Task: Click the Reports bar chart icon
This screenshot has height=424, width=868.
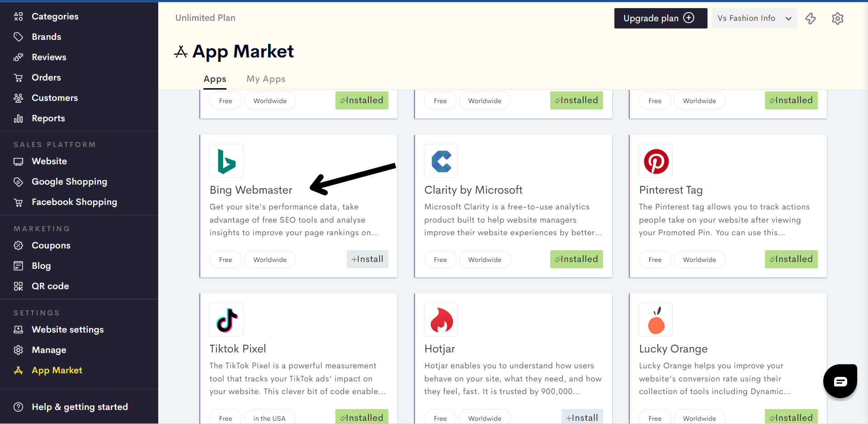Action: point(19,119)
